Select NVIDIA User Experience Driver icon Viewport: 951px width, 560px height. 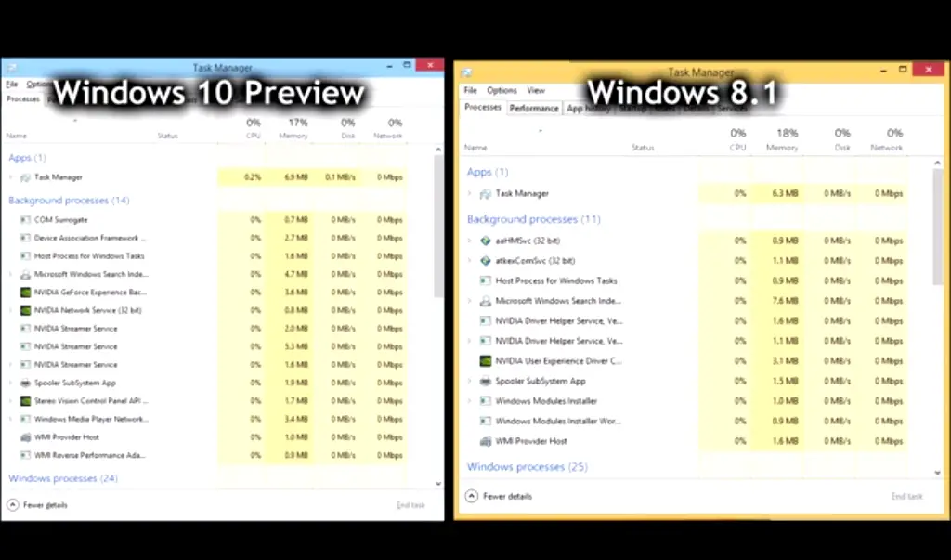click(485, 361)
